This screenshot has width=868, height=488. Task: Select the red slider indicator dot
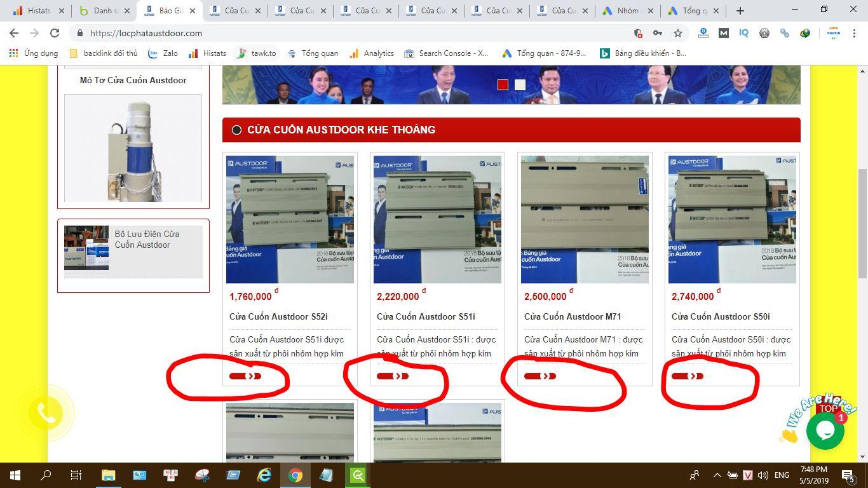pyautogui.click(x=503, y=85)
